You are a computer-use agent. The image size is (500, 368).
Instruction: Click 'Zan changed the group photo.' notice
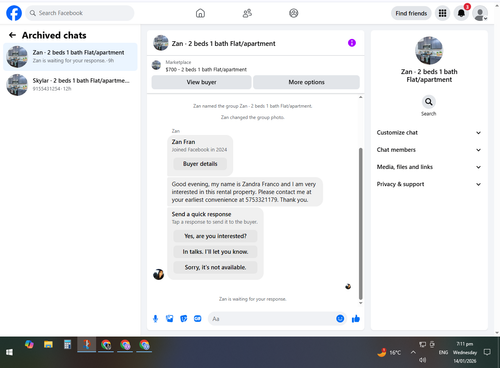point(253,117)
